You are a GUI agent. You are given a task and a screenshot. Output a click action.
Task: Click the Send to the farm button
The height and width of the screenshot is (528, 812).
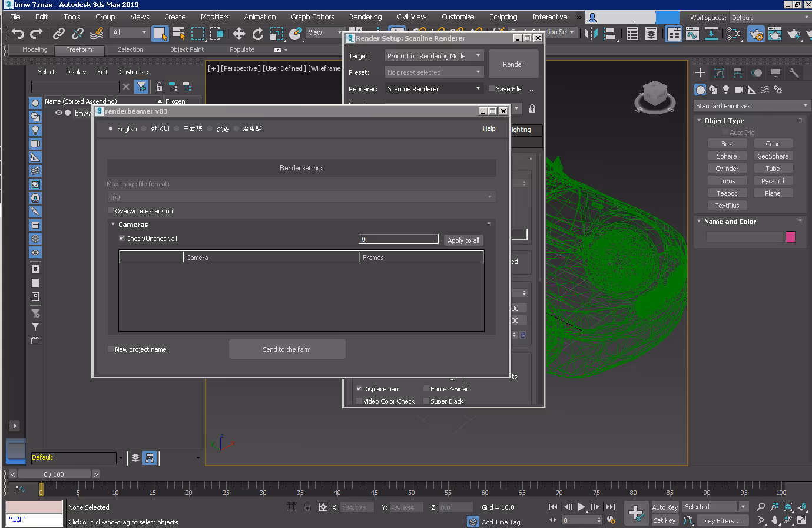coord(287,349)
